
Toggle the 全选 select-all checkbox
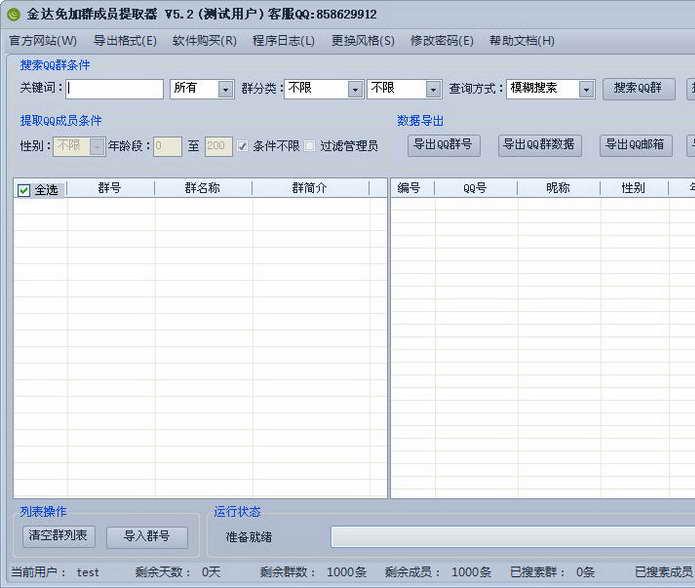click(23, 191)
